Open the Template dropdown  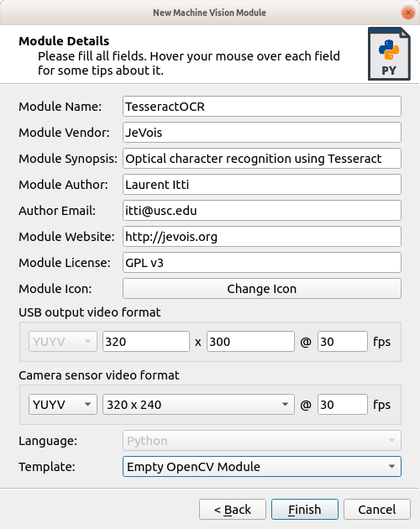tap(262, 467)
